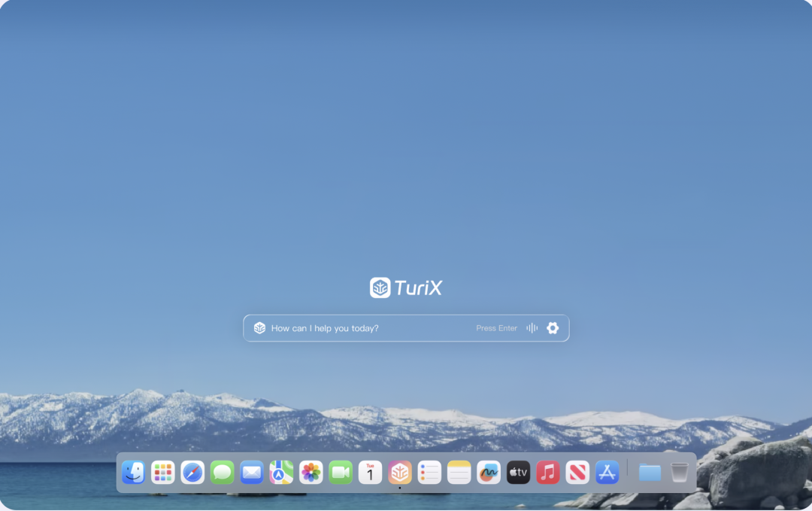Image resolution: width=812 pixels, height=511 pixels.
Task: Open the Calendar app showing Tuesday 1
Action: (x=370, y=473)
